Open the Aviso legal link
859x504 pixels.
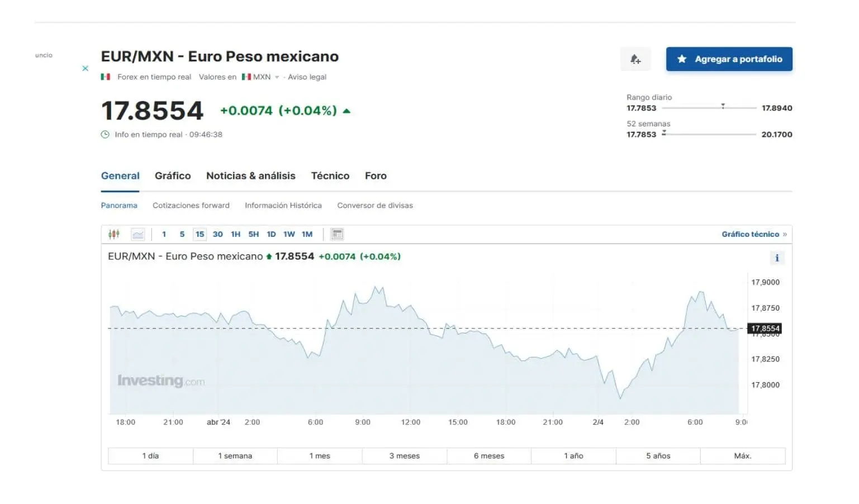pos(307,77)
